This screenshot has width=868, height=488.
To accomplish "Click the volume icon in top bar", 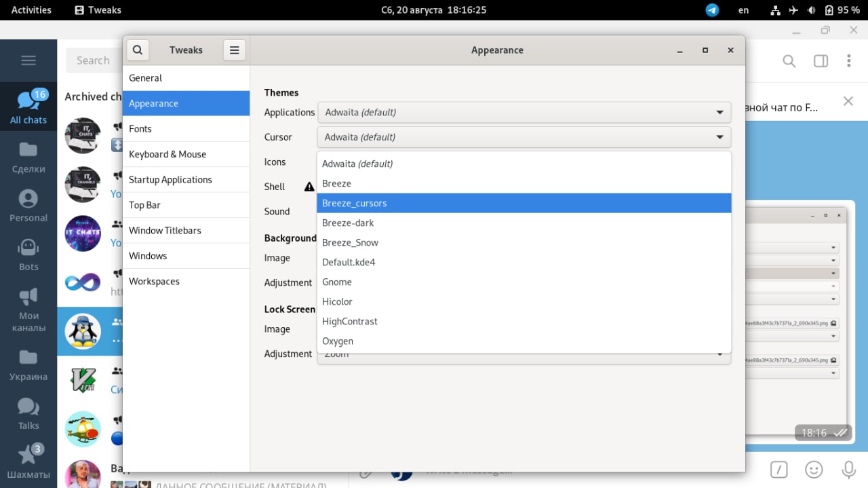I will click(812, 10).
